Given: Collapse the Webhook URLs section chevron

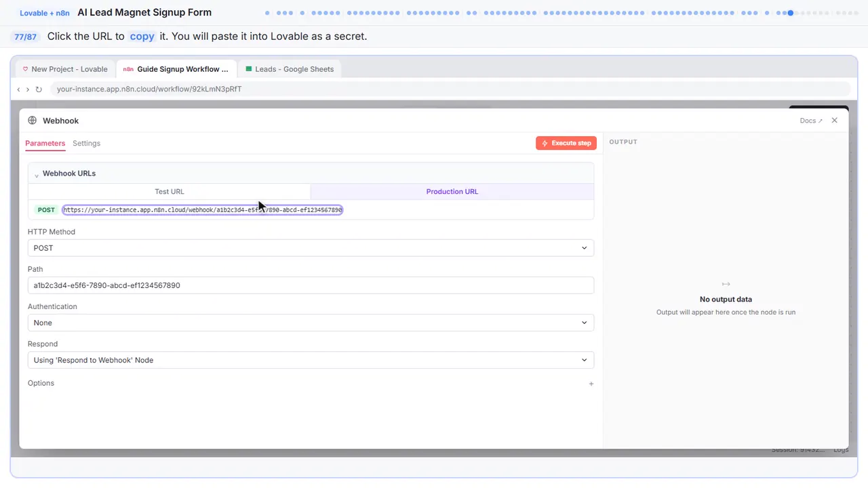Looking at the screenshot, I should 37,174.
